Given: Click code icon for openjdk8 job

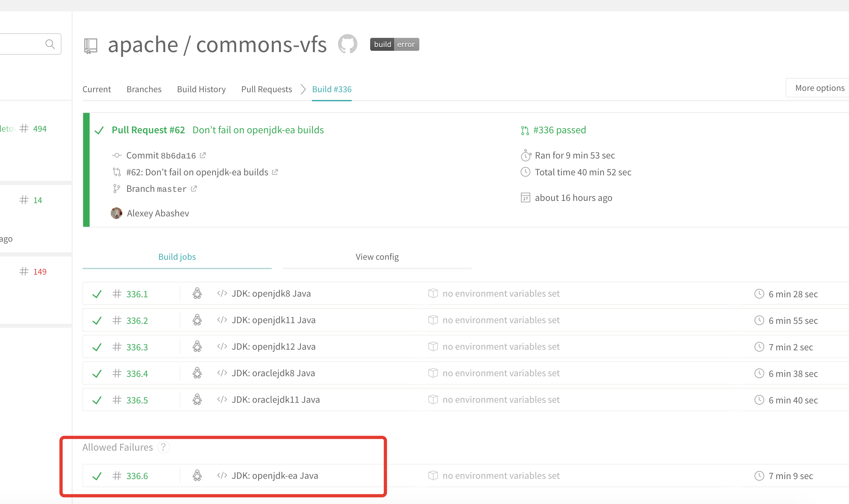Looking at the screenshot, I should (x=222, y=293).
